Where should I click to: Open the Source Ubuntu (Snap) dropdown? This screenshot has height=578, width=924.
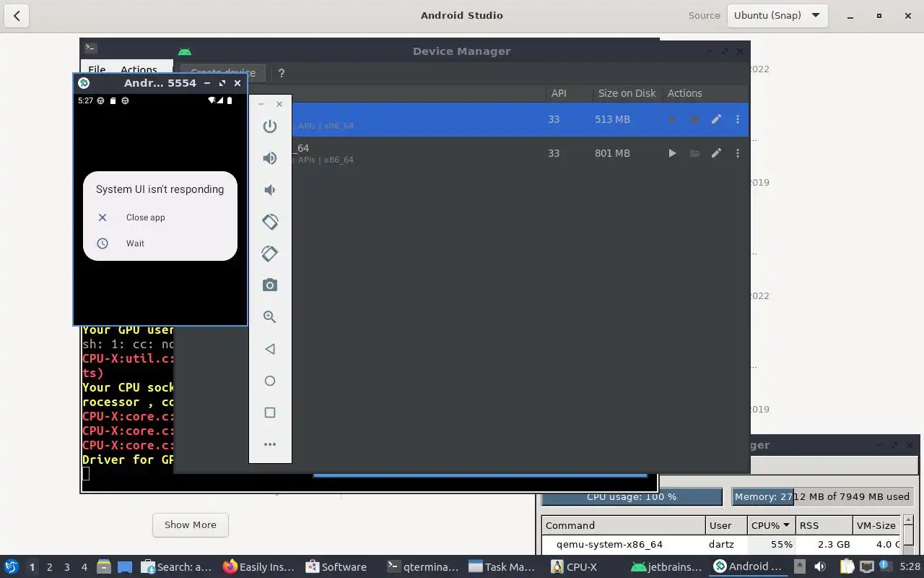777,15
